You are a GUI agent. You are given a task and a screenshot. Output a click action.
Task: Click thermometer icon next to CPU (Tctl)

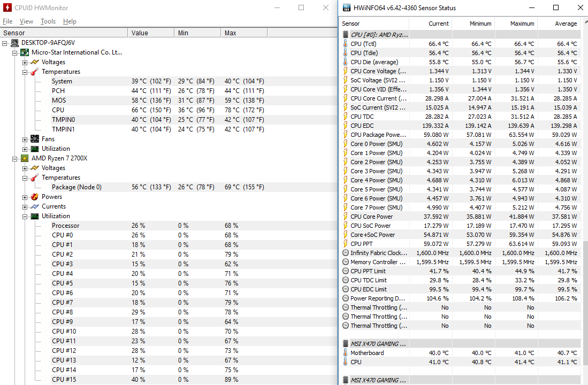pos(346,43)
